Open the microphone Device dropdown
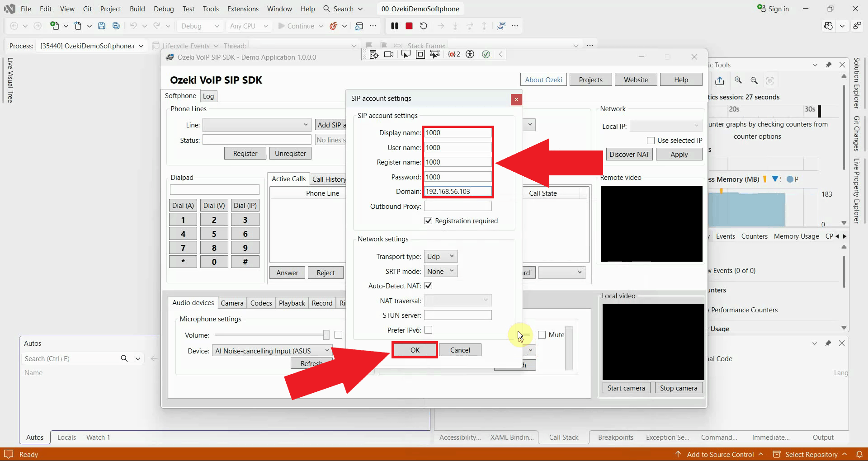 point(272,351)
